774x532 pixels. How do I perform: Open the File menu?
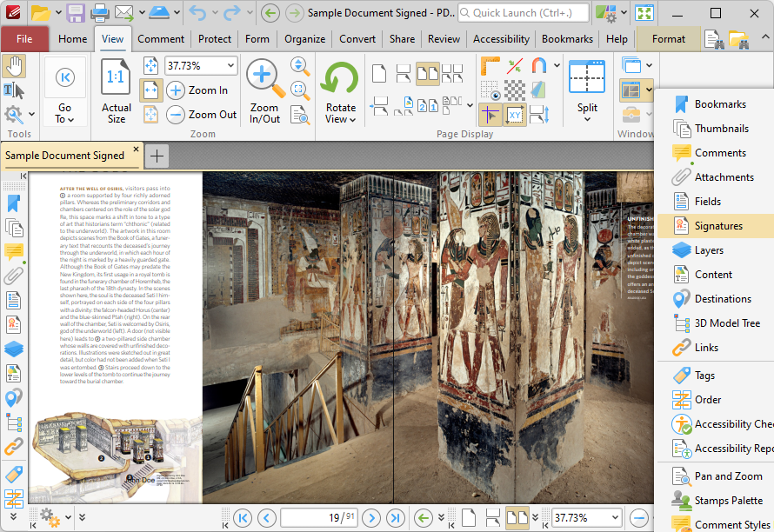pos(24,39)
